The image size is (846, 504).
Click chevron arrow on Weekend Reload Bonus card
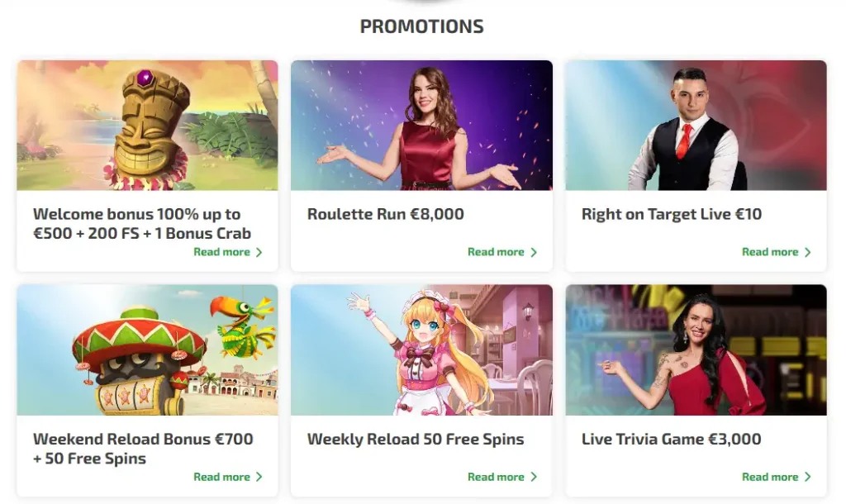click(x=259, y=477)
